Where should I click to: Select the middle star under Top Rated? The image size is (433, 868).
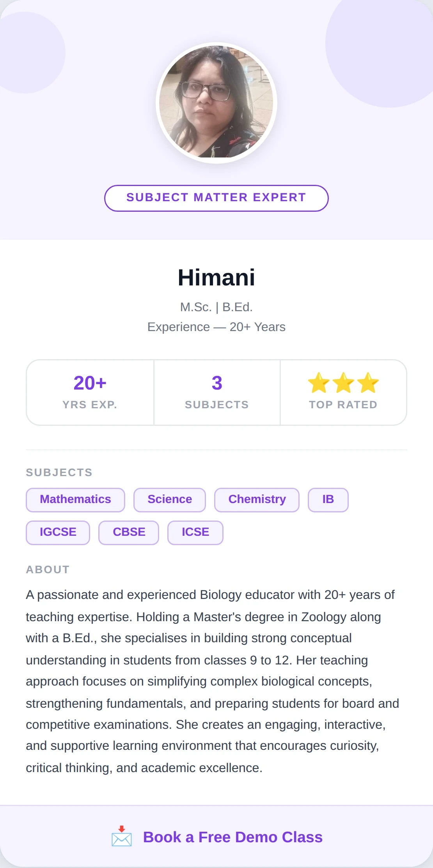[342, 383]
